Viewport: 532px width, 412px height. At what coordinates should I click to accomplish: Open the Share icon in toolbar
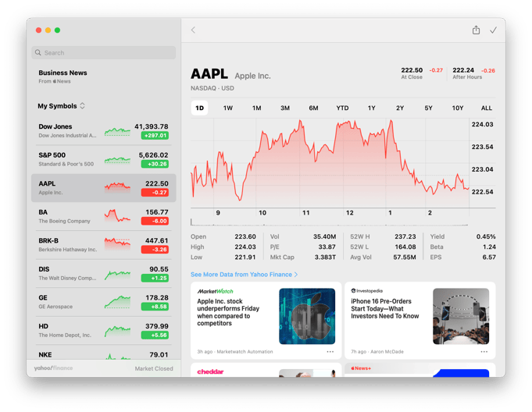pyautogui.click(x=476, y=30)
